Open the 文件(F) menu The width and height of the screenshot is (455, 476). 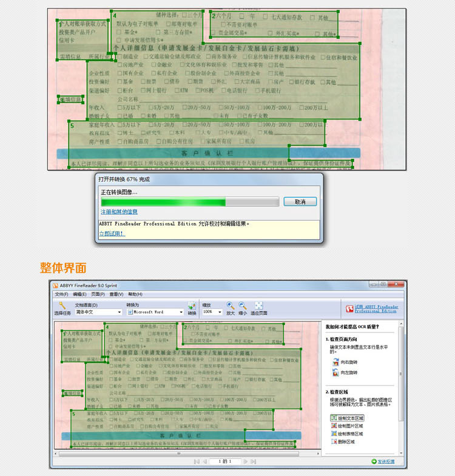61,294
